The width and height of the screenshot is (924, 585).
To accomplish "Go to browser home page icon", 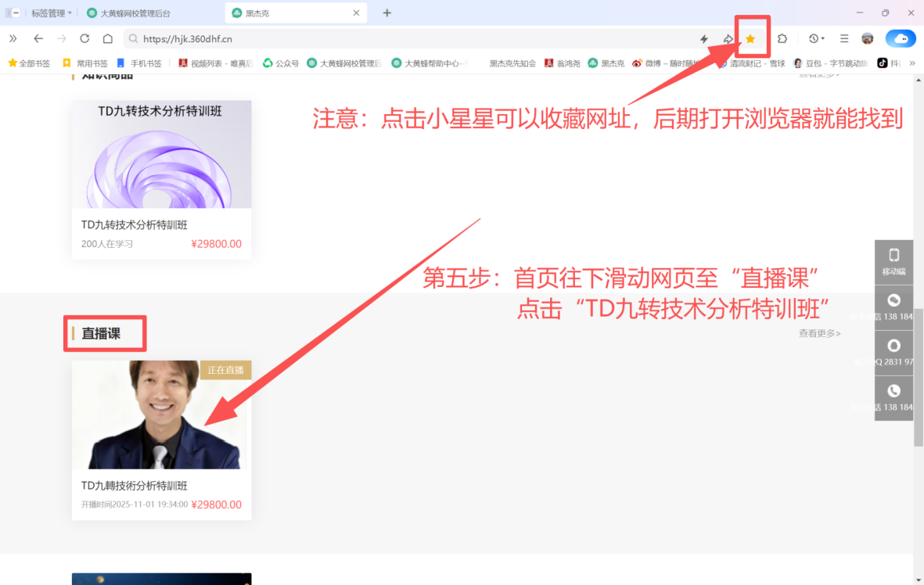I will point(108,38).
